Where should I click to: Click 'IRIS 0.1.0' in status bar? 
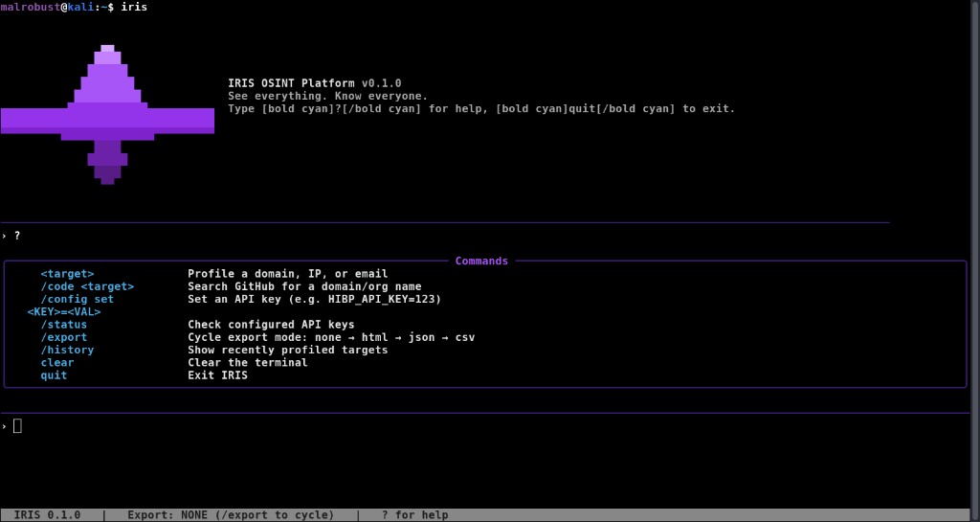pyautogui.click(x=47, y=515)
